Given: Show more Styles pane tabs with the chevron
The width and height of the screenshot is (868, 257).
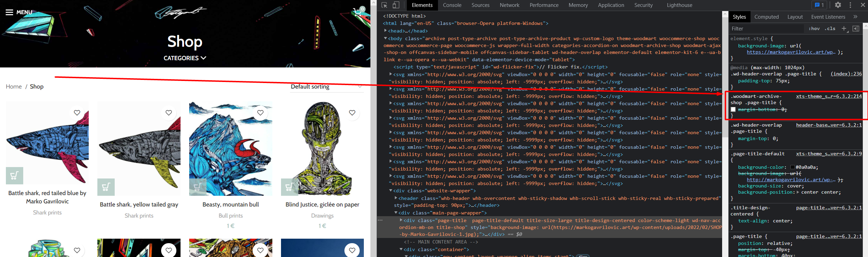Looking at the screenshot, I should 855,17.
